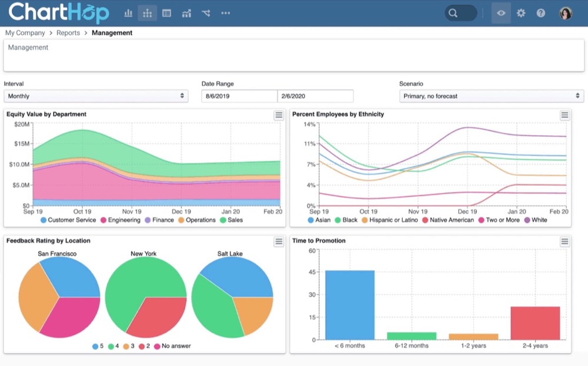
Task: Open the more options ellipsis icon
Action: (x=225, y=13)
